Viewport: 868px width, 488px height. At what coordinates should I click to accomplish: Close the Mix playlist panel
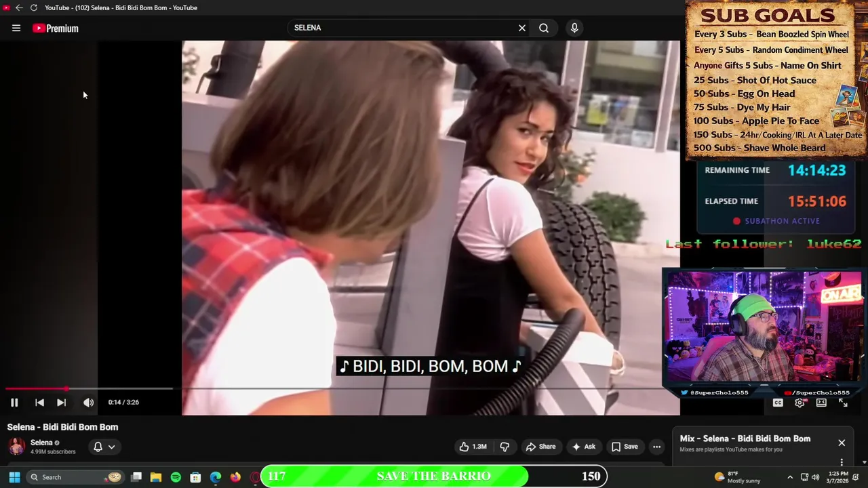click(x=842, y=443)
